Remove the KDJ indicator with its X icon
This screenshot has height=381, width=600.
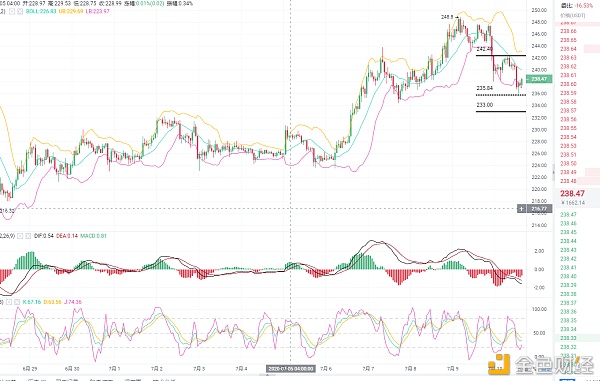pyautogui.click(x=16, y=302)
